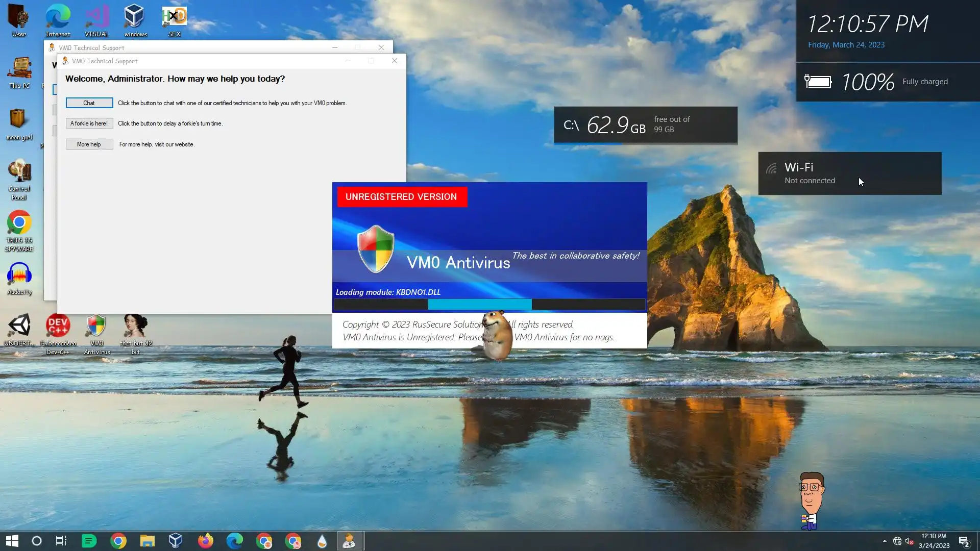Screen dimensions: 980x551
Task: Open the THIS IS SPYWARE Chrome icon
Action: (x=19, y=224)
